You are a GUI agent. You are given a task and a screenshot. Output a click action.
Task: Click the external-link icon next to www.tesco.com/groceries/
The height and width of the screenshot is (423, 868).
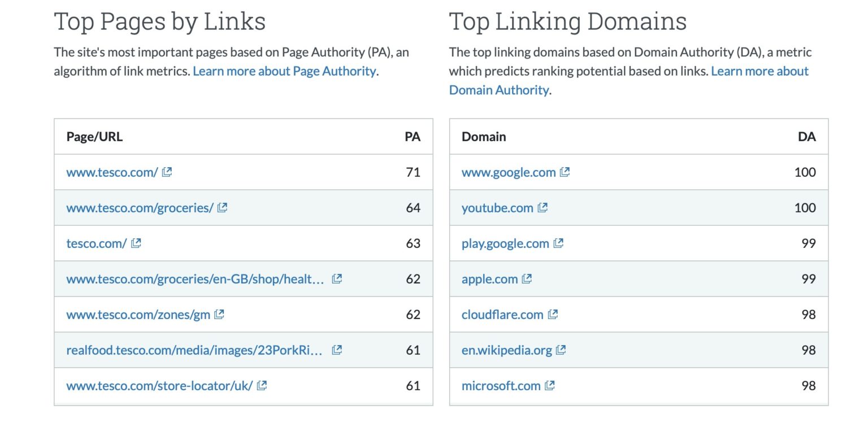click(222, 208)
